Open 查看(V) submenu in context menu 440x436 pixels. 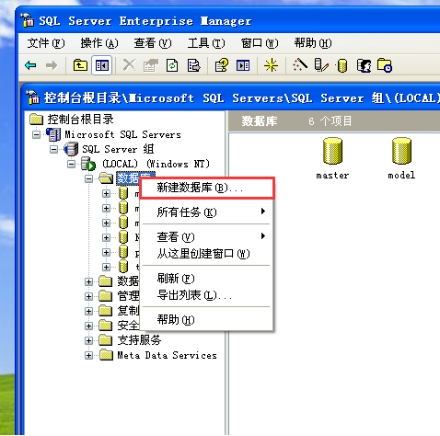207,237
